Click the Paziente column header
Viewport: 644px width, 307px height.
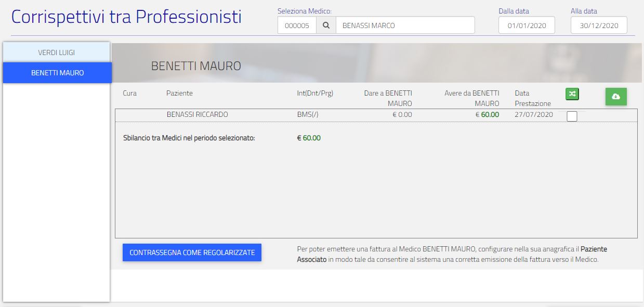tap(179, 93)
